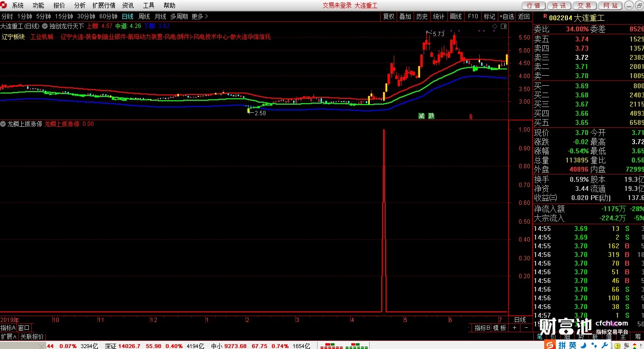Switch to 周线 weekly period
The height and width of the screenshot is (349, 644).
144,16
